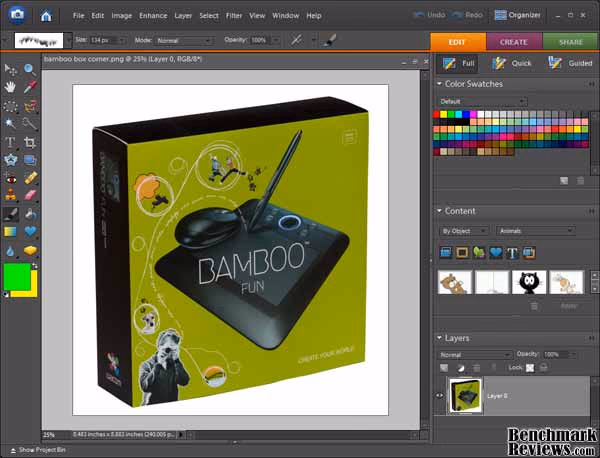Open the Enhance menu
Viewport: 600px width, 458px height.
pyautogui.click(x=153, y=16)
